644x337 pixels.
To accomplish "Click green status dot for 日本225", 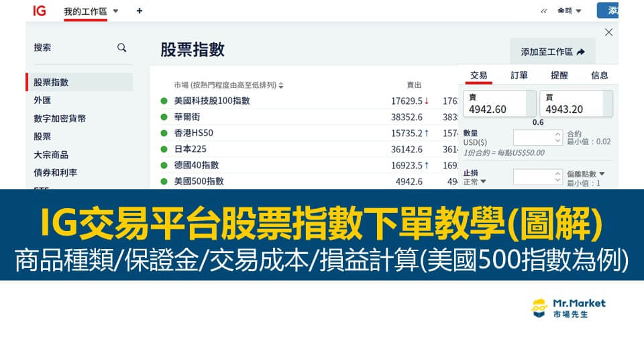I will (x=164, y=149).
